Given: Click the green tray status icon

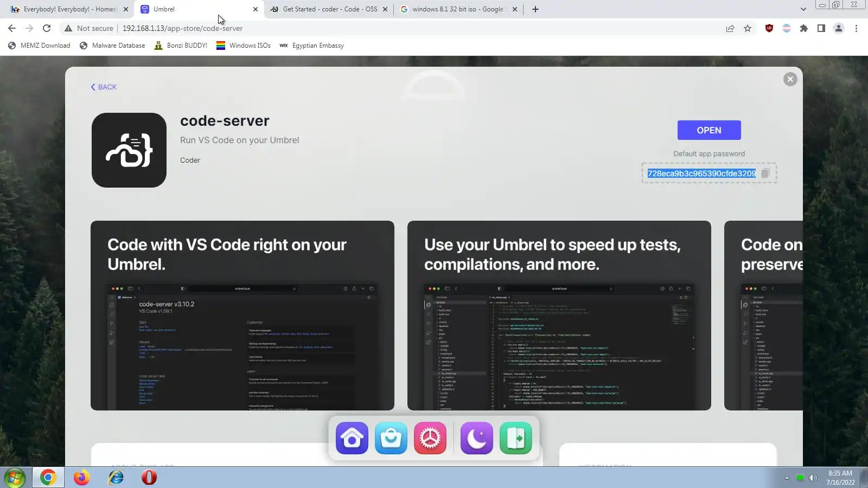Looking at the screenshot, I should click(800, 478).
